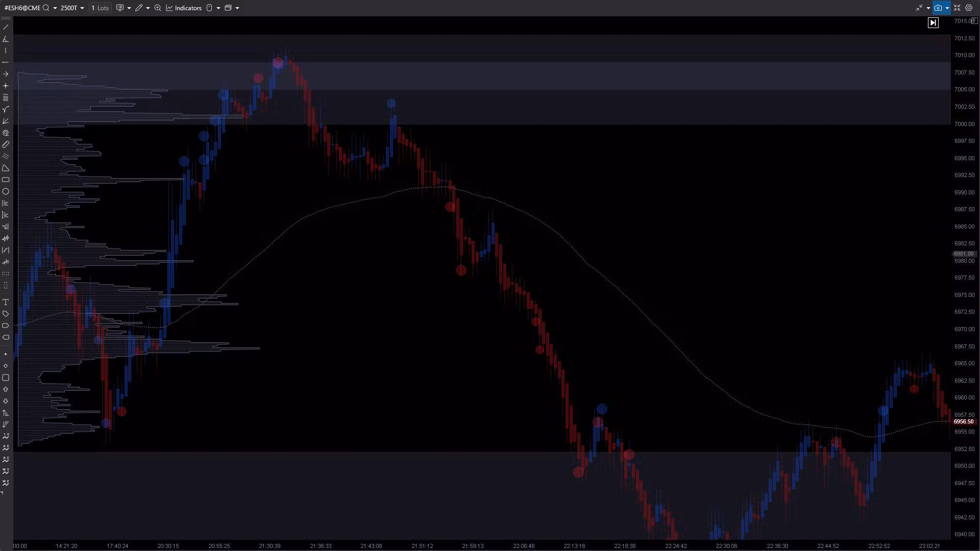Click the 7000.00 price scale label
Screen dimensions: 980x551
[x=964, y=124]
